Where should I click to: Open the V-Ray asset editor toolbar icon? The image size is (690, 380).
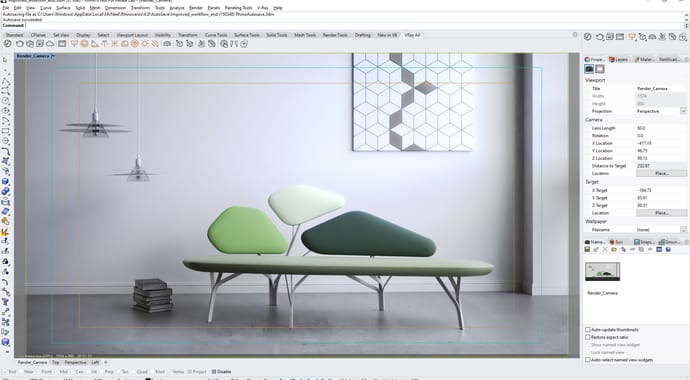point(7,44)
